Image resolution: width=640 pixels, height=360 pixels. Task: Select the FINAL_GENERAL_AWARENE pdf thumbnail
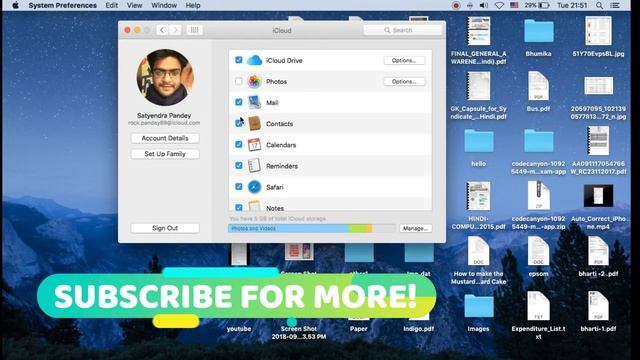(x=478, y=31)
